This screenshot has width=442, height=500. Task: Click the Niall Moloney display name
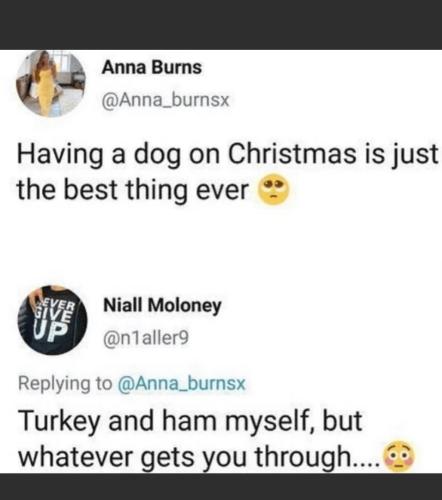(x=162, y=306)
